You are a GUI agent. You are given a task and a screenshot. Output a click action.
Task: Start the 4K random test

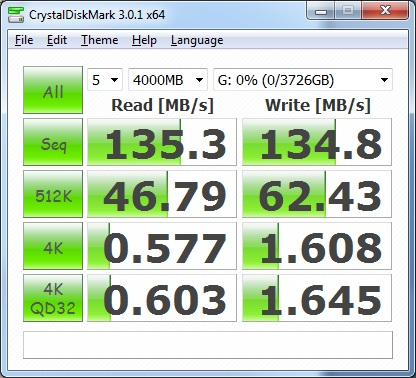(53, 246)
